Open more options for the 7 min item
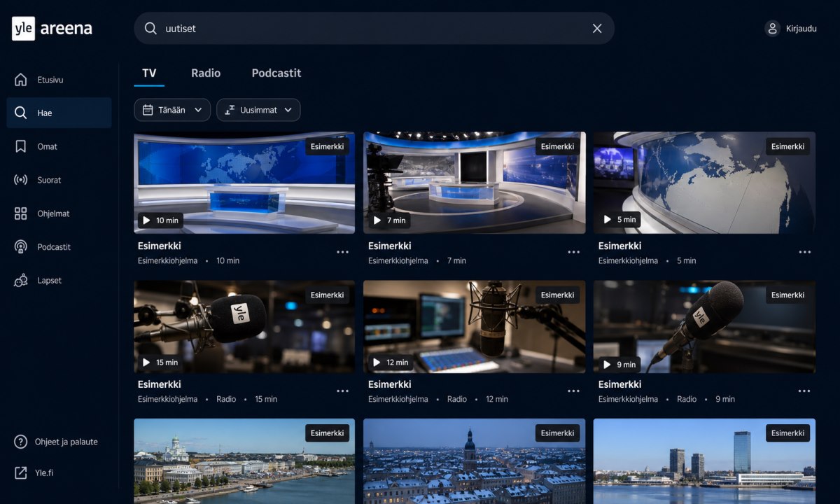This screenshot has height=504, width=840. tap(574, 252)
